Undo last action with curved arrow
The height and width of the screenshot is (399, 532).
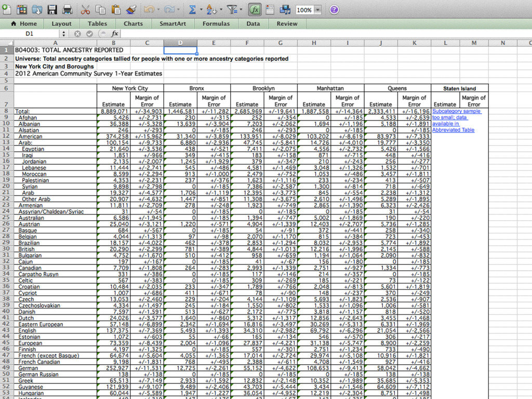point(149,9)
